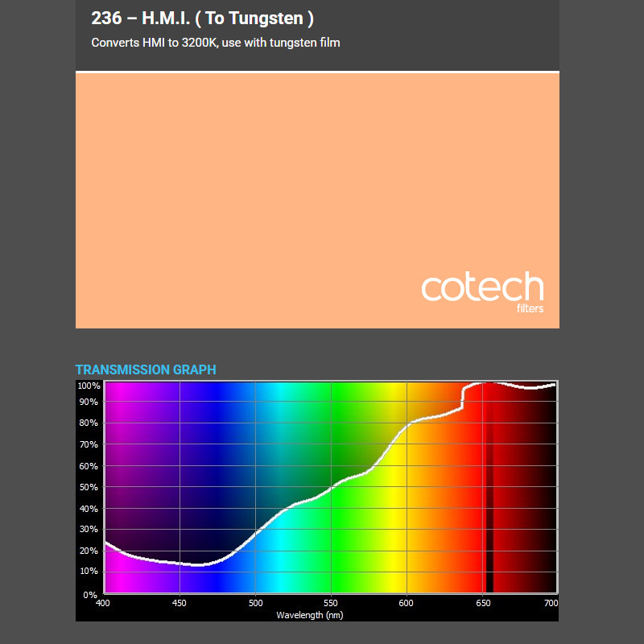Open the TRANSMISSION GRAPH heading
Viewport: 644px width, 644px height.
coord(146,369)
